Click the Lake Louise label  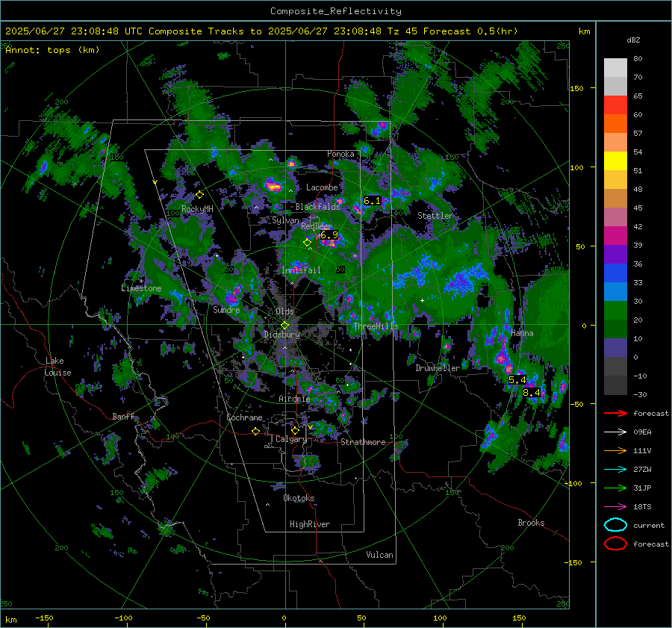click(57, 367)
